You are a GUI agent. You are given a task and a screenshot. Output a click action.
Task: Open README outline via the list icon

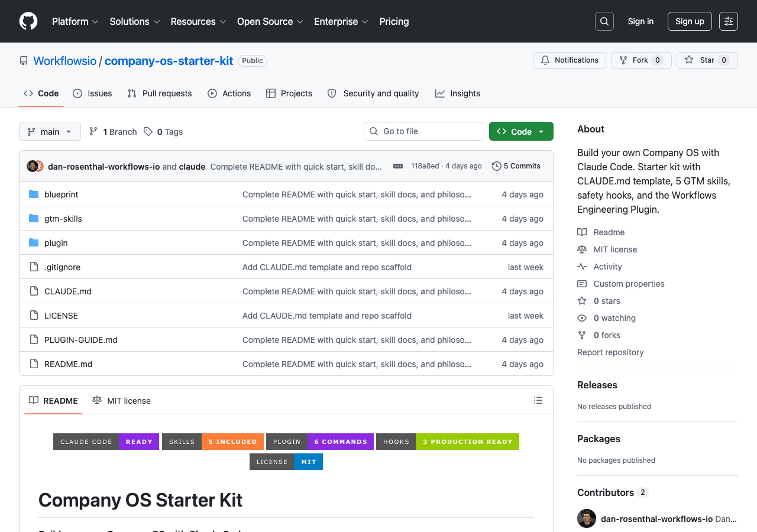538,400
